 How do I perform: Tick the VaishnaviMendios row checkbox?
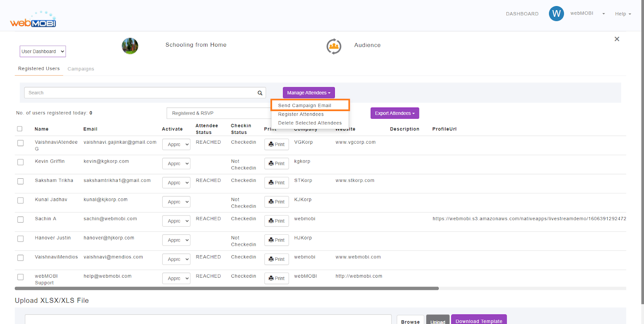pos(21,258)
